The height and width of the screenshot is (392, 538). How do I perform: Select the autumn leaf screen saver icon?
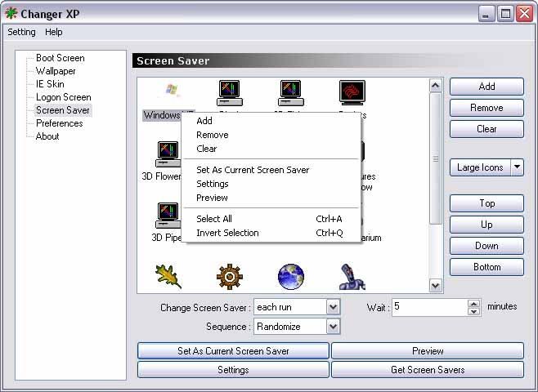click(x=168, y=276)
